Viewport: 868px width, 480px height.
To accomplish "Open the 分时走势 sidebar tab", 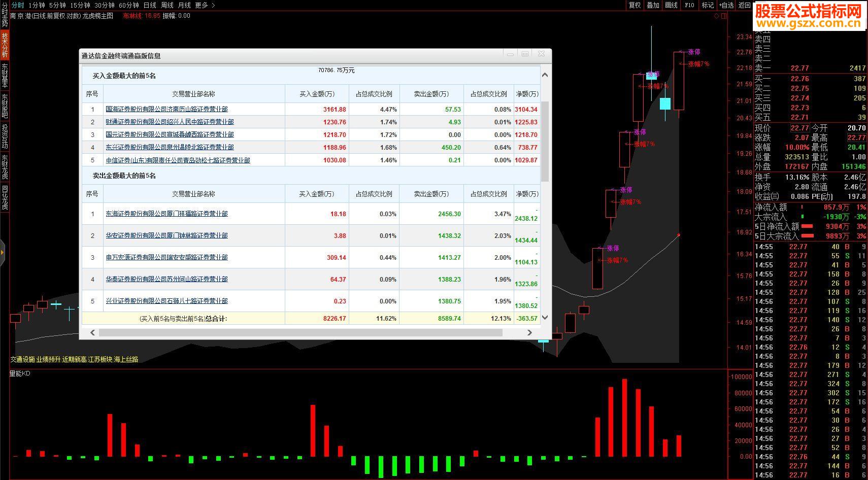I will point(5,14).
